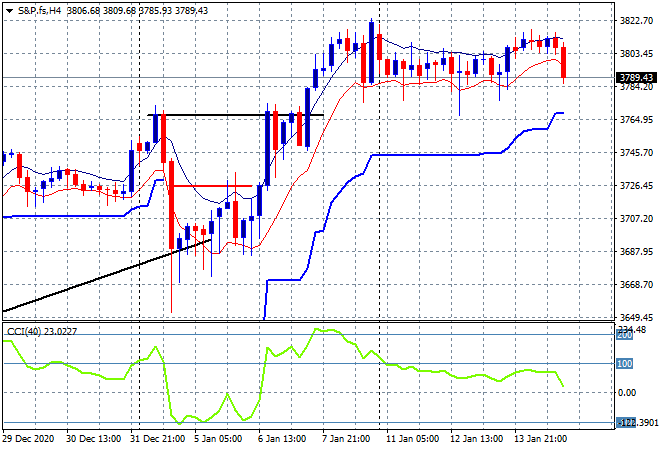Image resolution: width=660 pixels, height=450 pixels.
Task: Click the 29 Dec 2020 time label
Action: 29,439
